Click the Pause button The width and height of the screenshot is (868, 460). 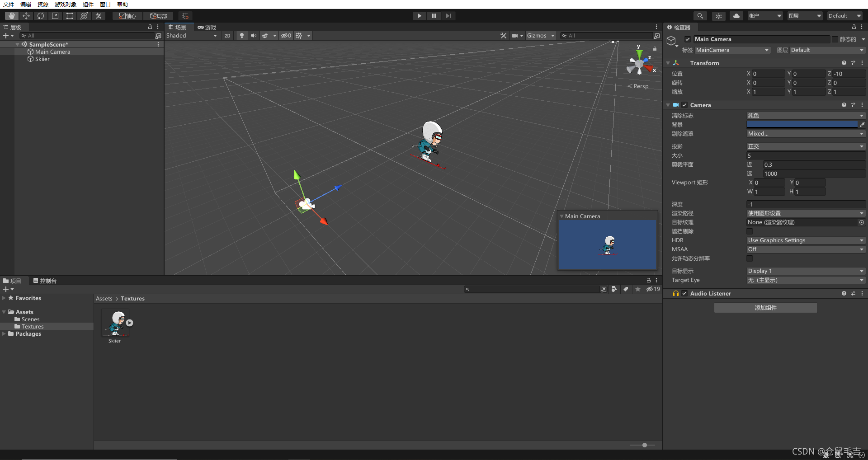pyautogui.click(x=434, y=16)
